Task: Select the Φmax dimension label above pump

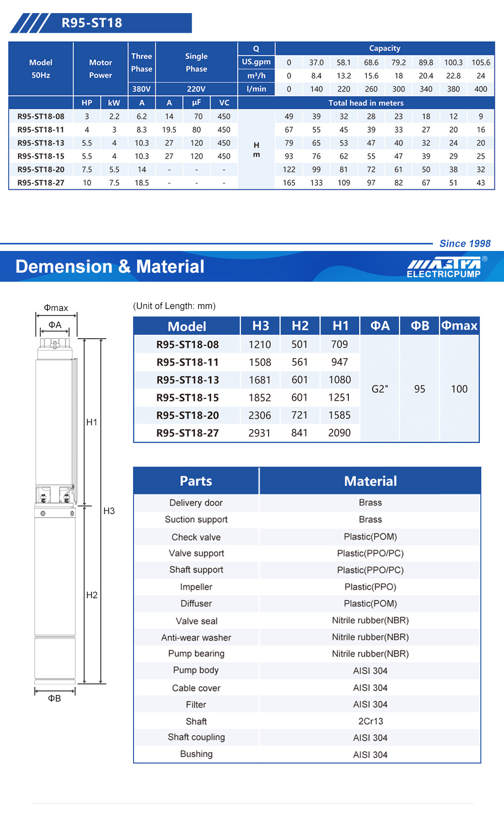Action: [x=56, y=308]
